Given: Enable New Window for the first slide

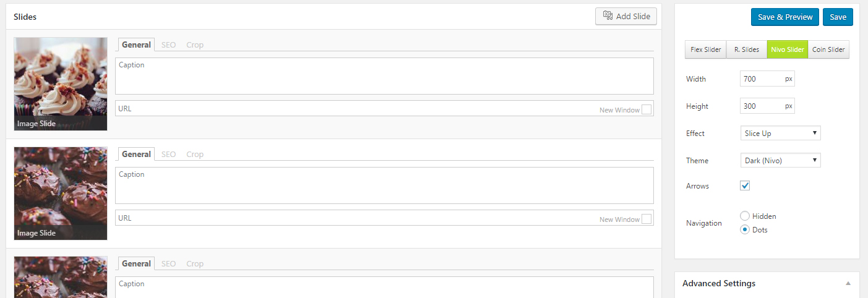Looking at the screenshot, I should pos(647,109).
